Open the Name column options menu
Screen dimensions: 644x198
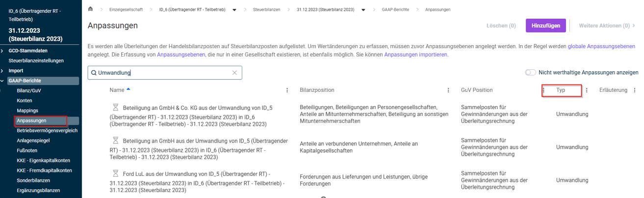pos(287,90)
